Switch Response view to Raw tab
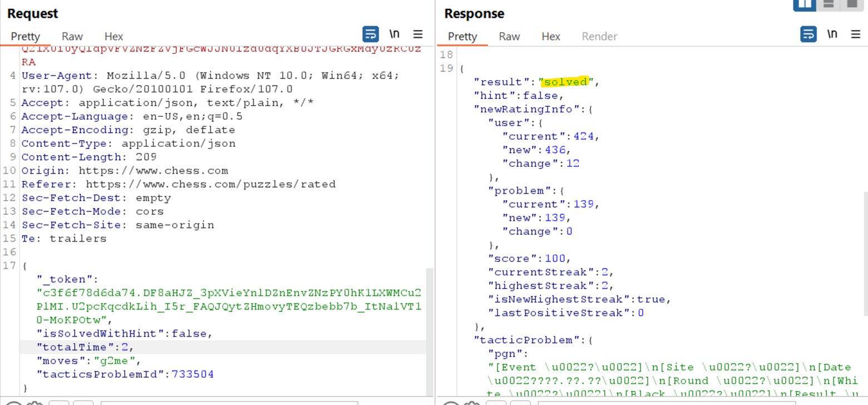 point(509,36)
